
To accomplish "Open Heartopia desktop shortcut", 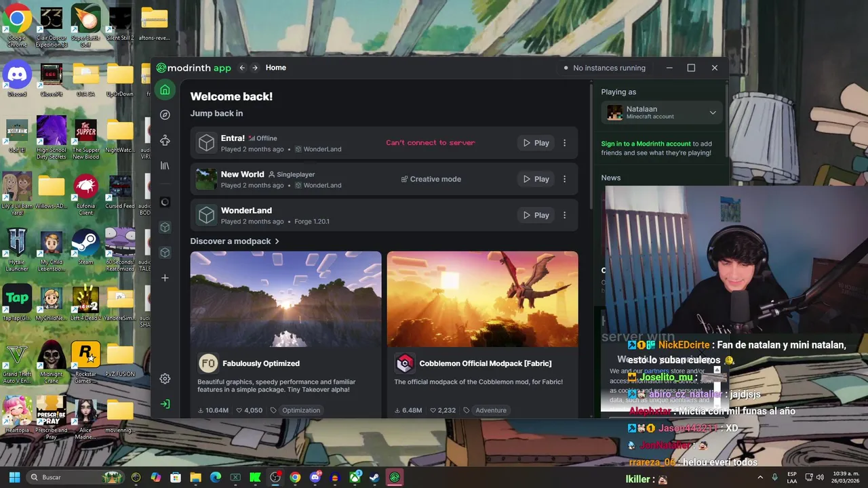I will click(x=17, y=415).
